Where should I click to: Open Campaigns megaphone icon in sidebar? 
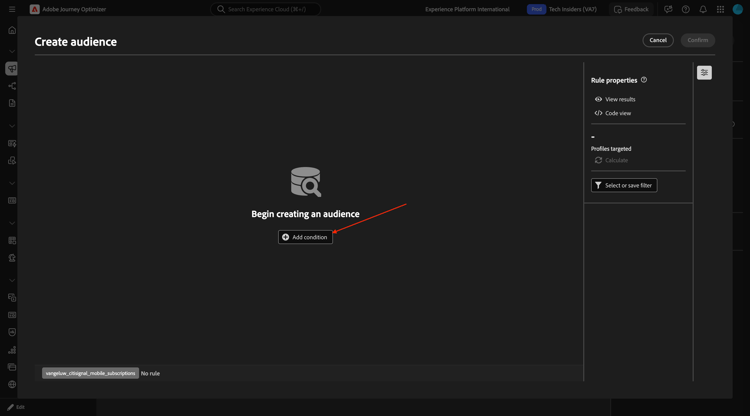[x=12, y=69]
